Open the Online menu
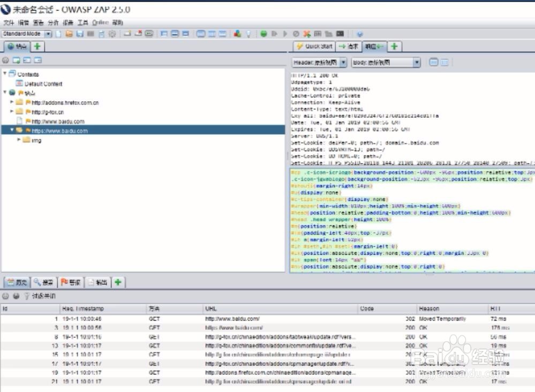This screenshot has height=392, width=535. 100,22
